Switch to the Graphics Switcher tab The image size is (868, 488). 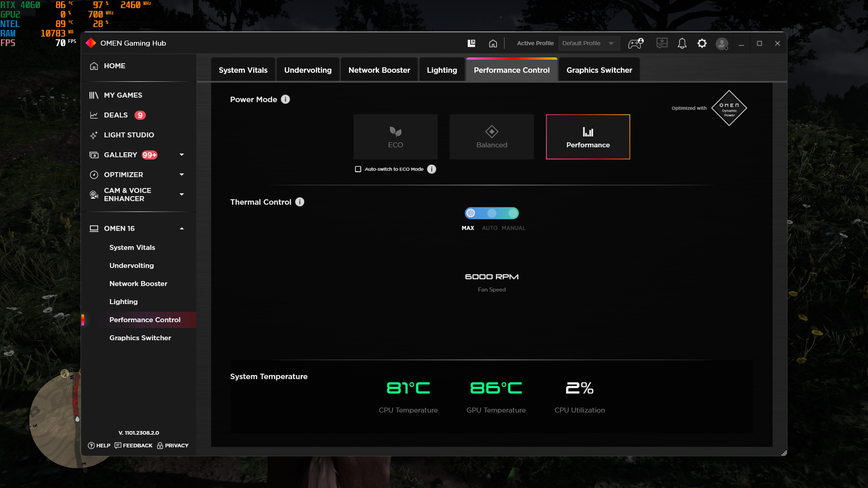click(x=599, y=70)
